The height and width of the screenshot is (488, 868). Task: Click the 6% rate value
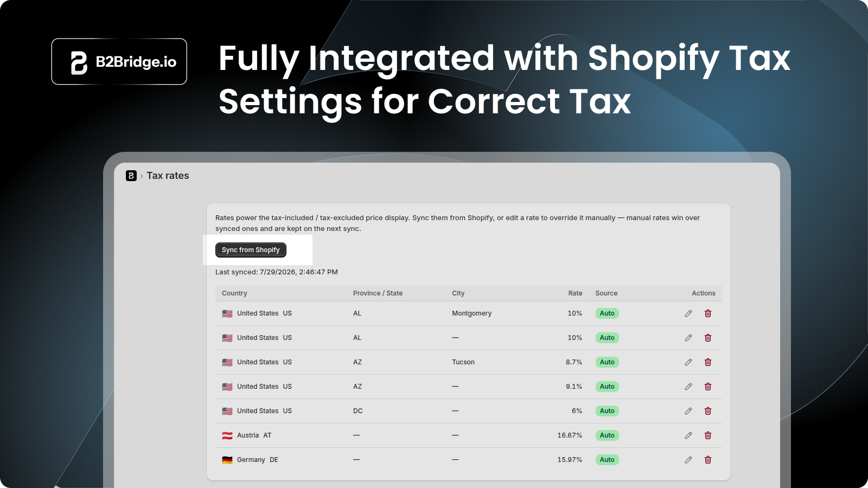[577, 411]
